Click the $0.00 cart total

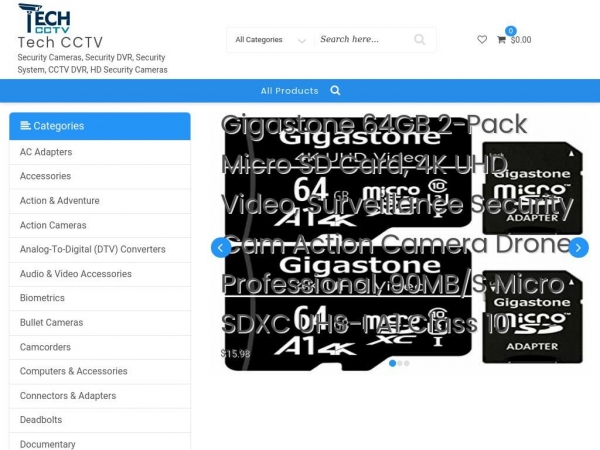[x=521, y=40]
